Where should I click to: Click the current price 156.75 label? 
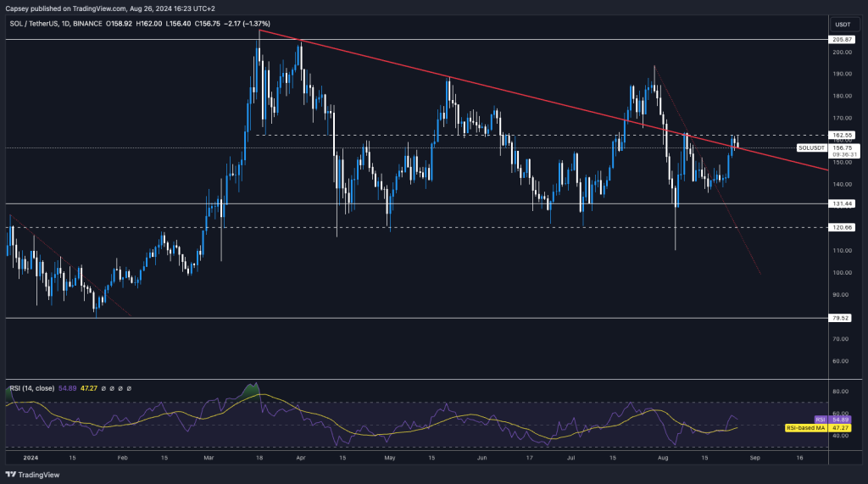(x=842, y=147)
